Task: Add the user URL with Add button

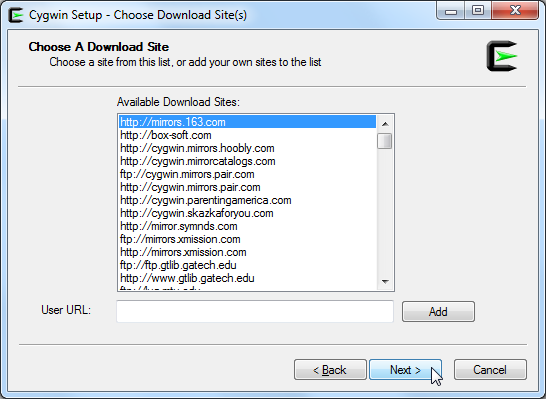Action: [438, 311]
